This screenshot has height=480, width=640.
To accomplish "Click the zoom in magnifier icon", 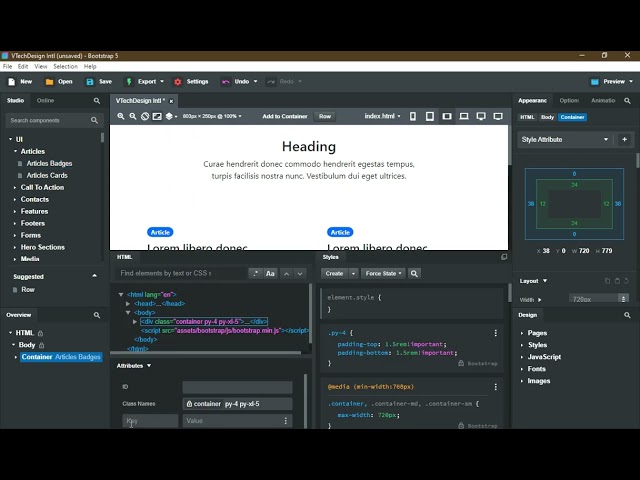I will [121, 116].
